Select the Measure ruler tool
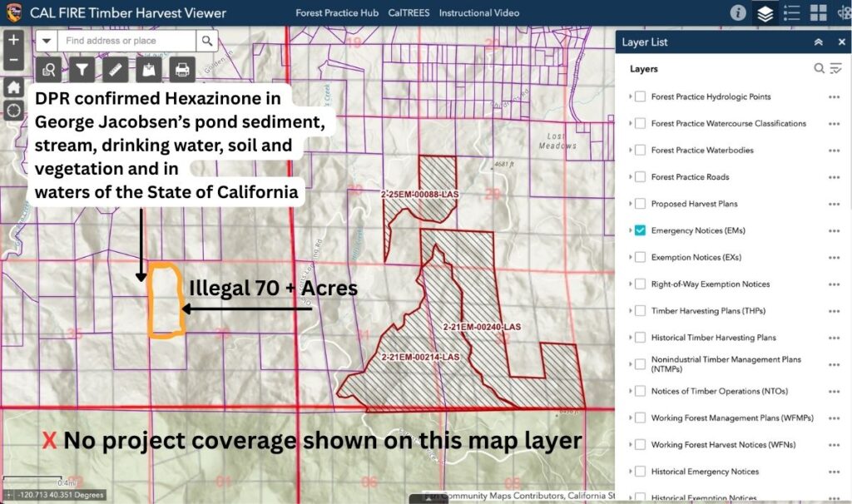 116,70
